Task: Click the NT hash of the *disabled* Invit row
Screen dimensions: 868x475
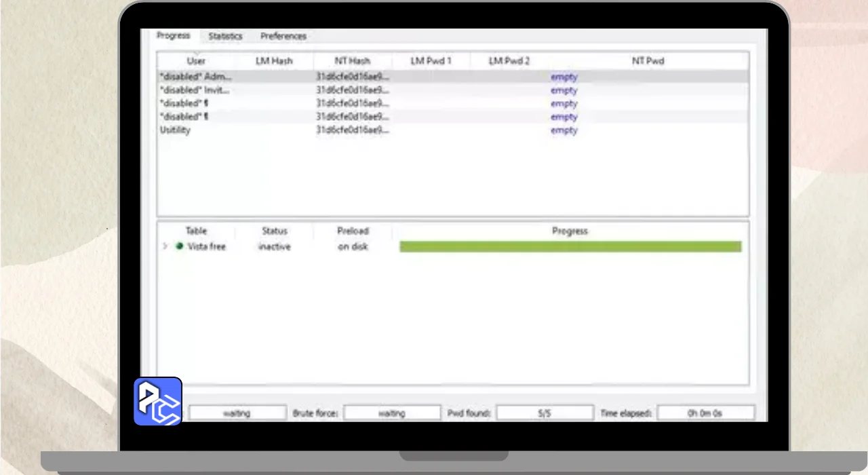Action: point(353,90)
